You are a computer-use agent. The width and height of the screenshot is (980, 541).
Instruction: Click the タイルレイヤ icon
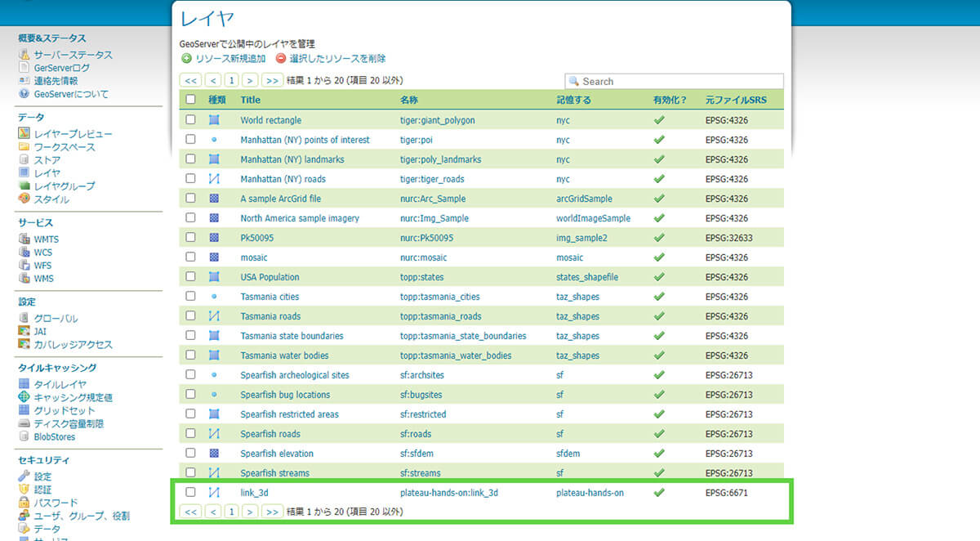(x=24, y=384)
